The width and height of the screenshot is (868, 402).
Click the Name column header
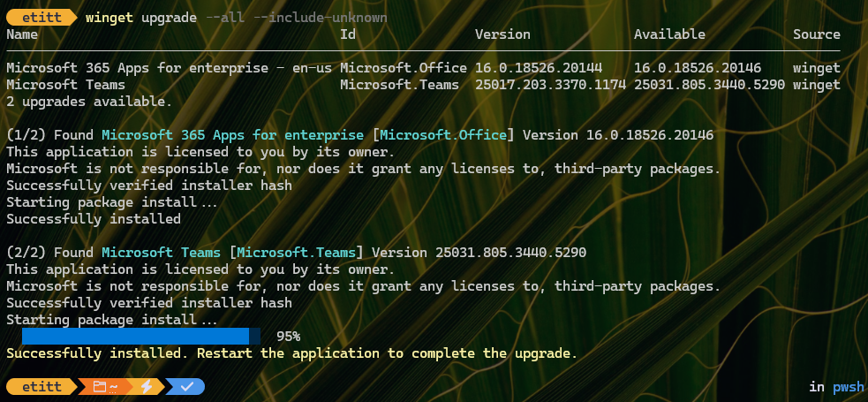point(22,34)
